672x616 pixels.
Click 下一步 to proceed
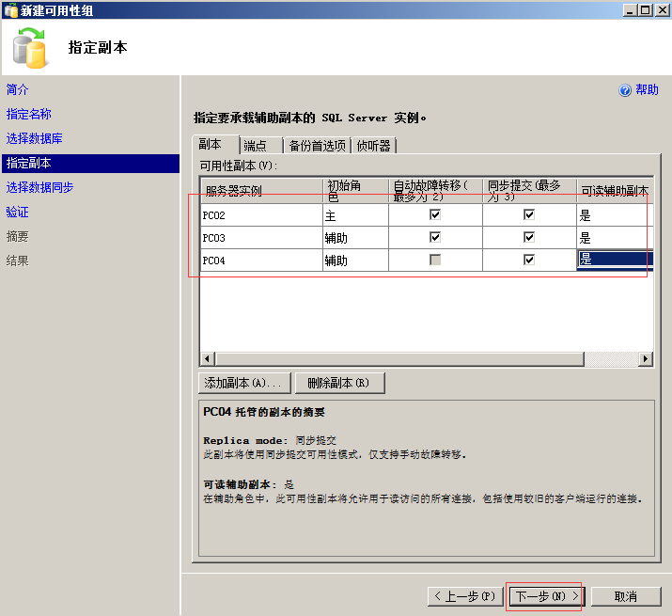pyautogui.click(x=545, y=596)
